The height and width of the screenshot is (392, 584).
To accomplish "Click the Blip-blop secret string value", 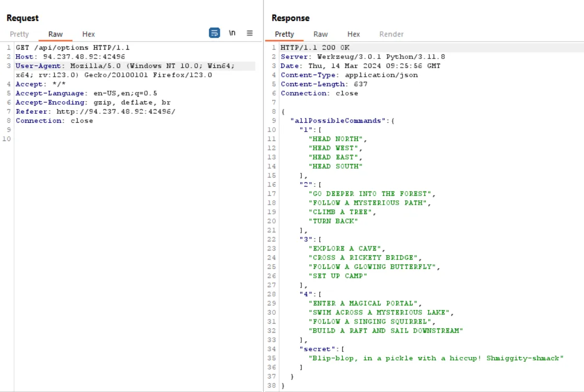I will pyautogui.click(x=436, y=358).
